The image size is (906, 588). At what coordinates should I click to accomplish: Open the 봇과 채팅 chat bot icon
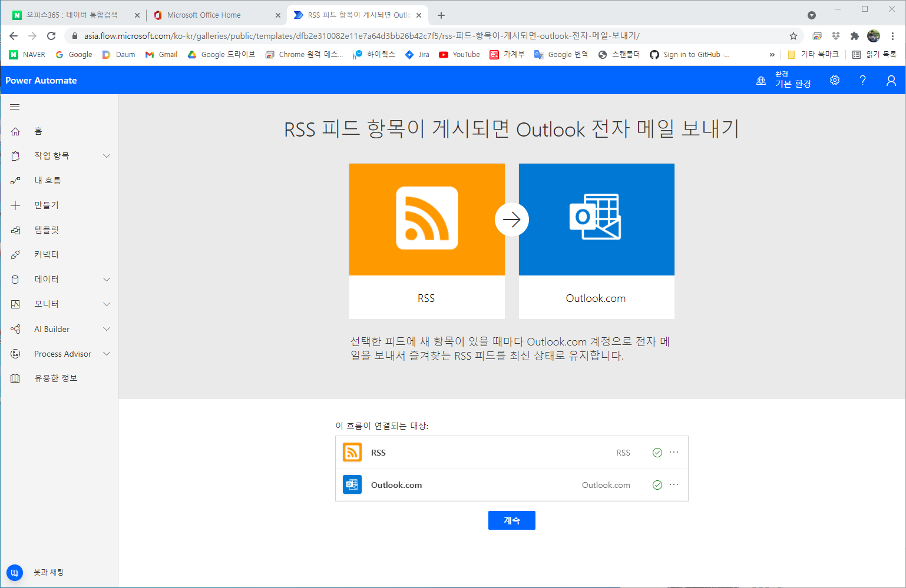click(15, 572)
